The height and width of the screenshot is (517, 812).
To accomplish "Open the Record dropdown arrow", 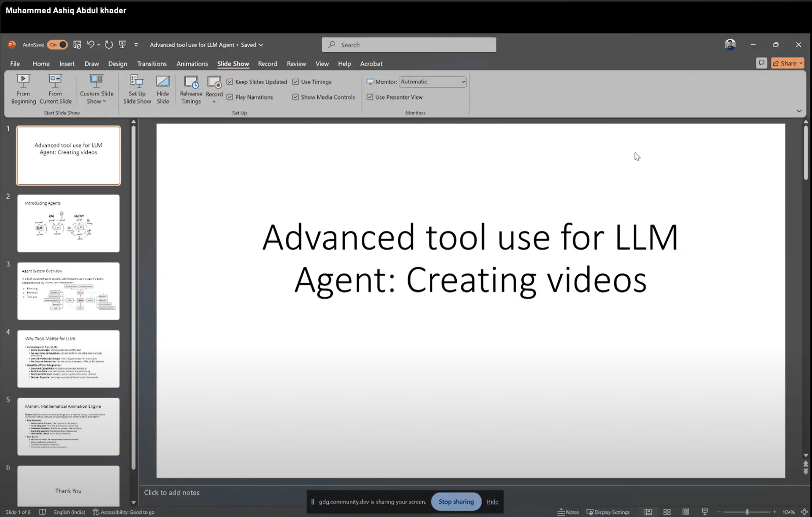I will (214, 102).
